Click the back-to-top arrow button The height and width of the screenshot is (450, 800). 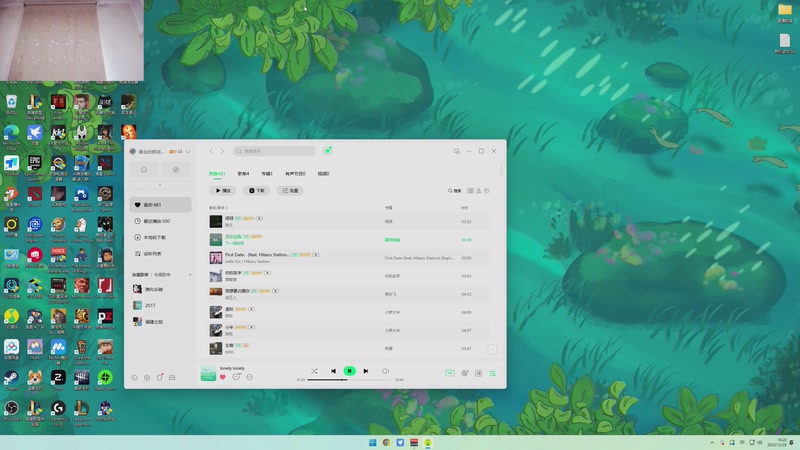[492, 349]
